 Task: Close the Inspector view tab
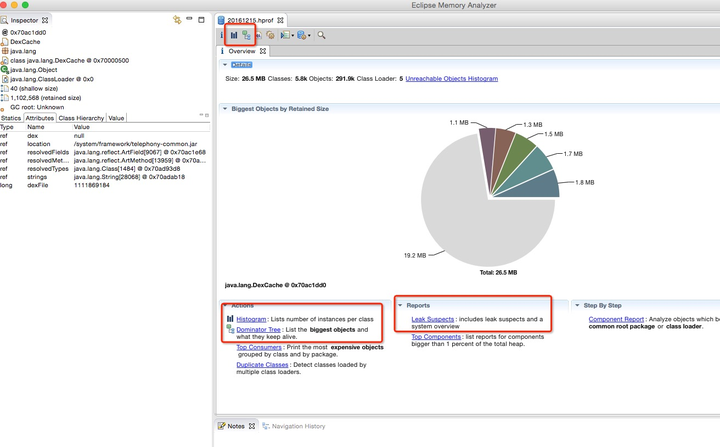45,20
